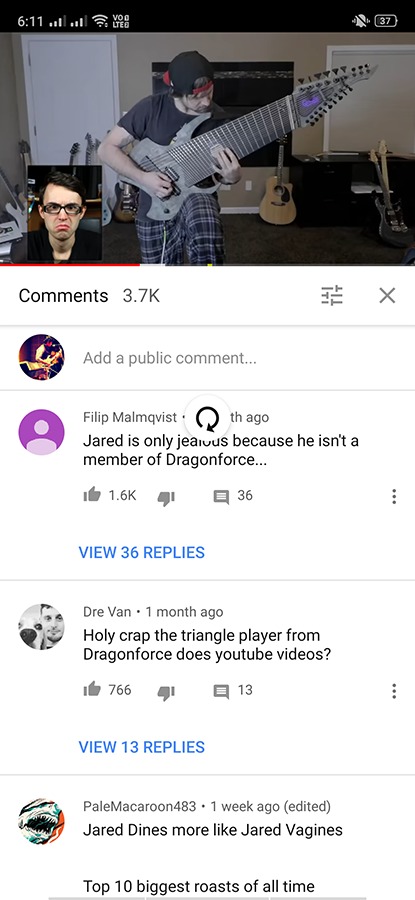Open the comments sort filter icon
This screenshot has height=900, width=415.
(x=332, y=296)
